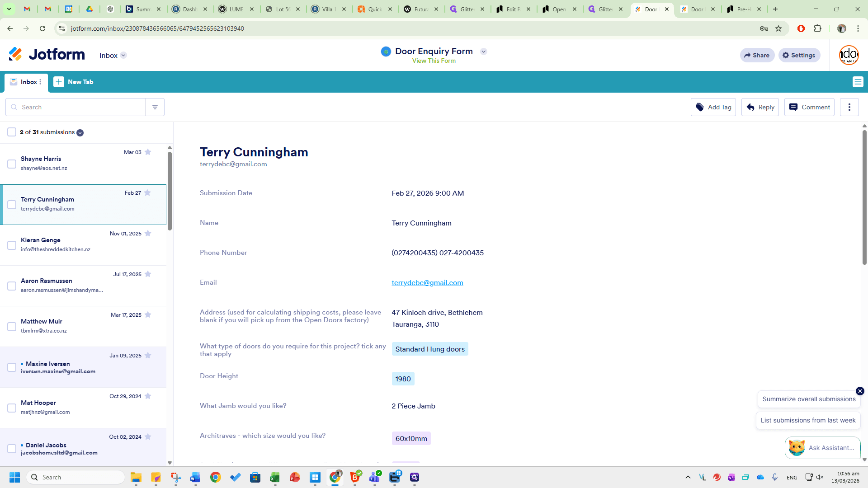Viewport: 868px width, 488px height.
Task: Click the Reply button
Action: point(760,107)
